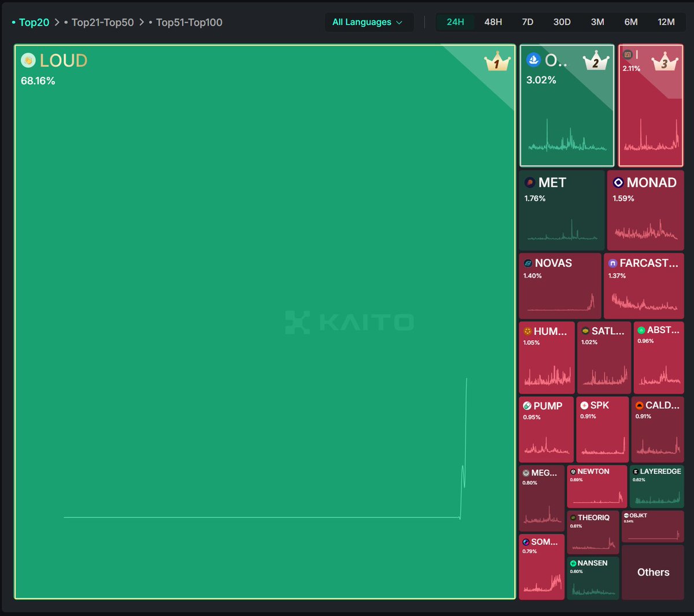
Task: Click the SPK token icon
Action: tap(585, 405)
